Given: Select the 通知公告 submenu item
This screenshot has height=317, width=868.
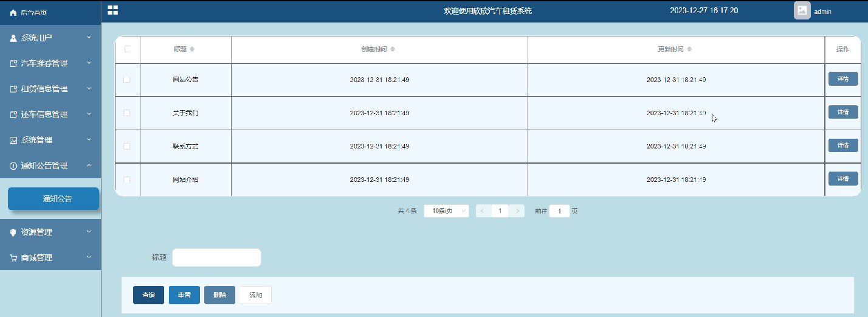Looking at the screenshot, I should click(x=53, y=198).
